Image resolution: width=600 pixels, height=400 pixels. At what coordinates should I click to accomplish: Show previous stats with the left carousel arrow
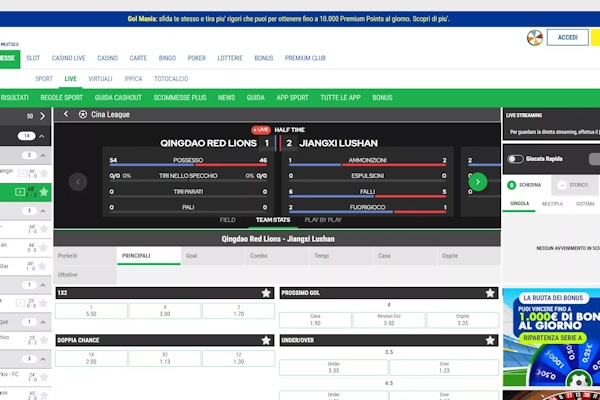(x=78, y=182)
